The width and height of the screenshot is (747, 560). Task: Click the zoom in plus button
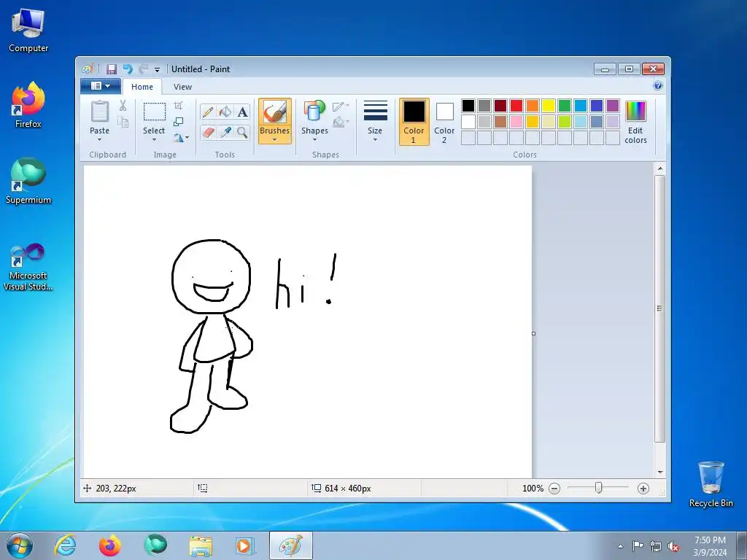coord(643,489)
